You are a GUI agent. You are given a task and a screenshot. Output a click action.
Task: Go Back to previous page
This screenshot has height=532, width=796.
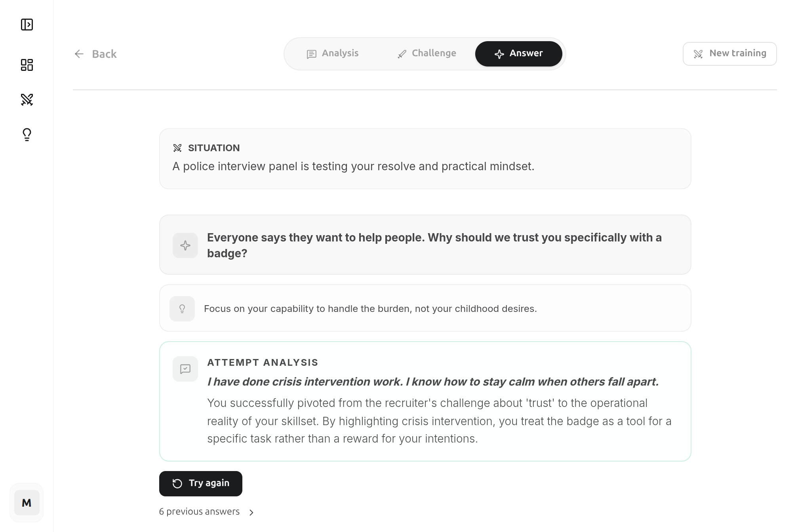(x=95, y=54)
